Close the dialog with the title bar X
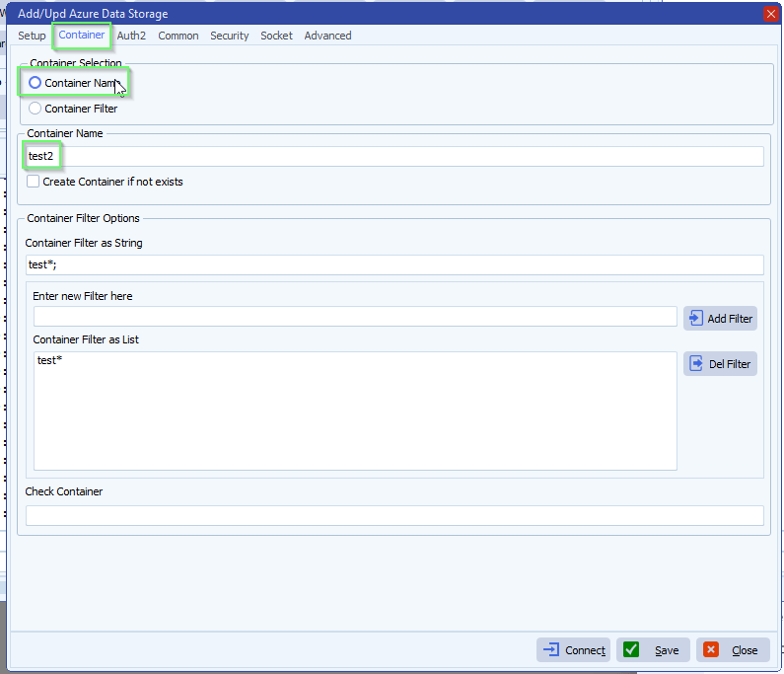Image resolution: width=784 pixels, height=674 pixels. (771, 14)
